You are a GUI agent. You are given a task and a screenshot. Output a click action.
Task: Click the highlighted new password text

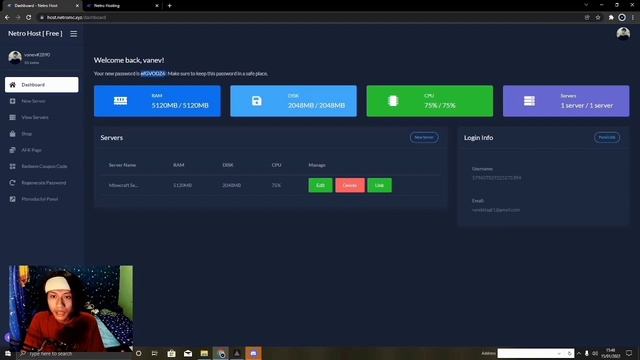click(x=153, y=73)
